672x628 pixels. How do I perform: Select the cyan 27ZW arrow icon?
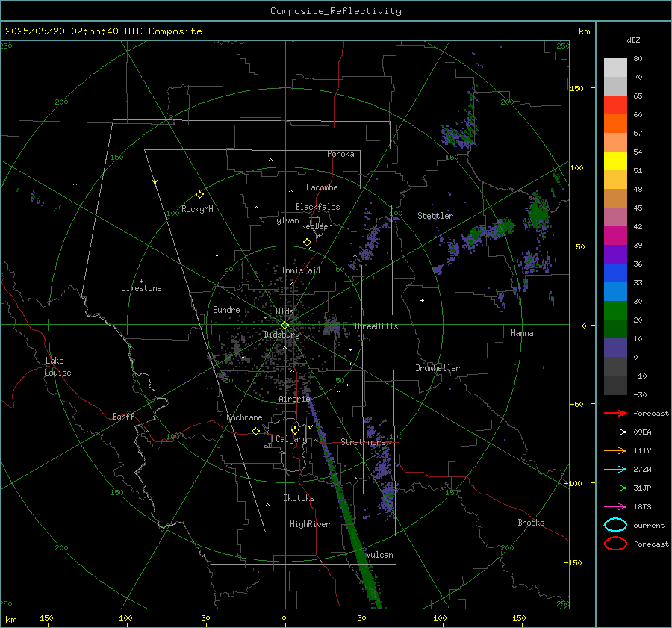coord(615,469)
